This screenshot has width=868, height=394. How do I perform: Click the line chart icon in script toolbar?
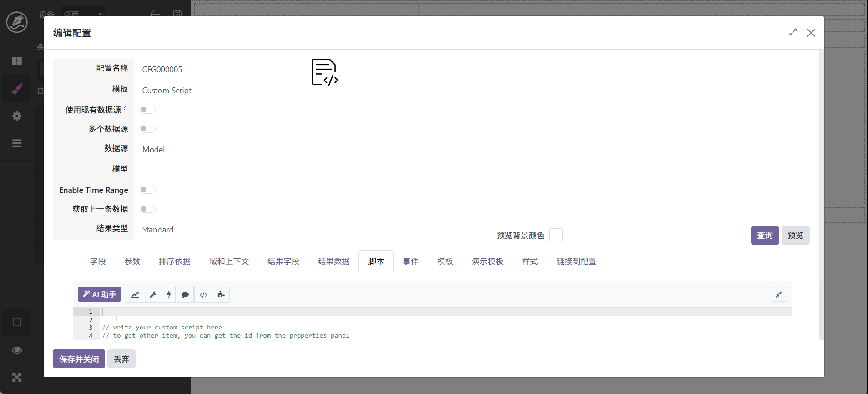[135, 294]
